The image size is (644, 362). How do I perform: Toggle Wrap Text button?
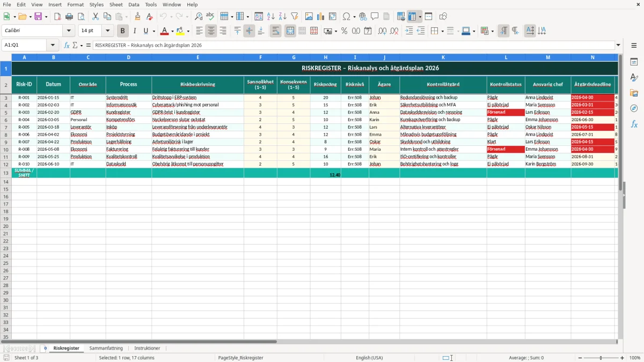[x=275, y=31]
